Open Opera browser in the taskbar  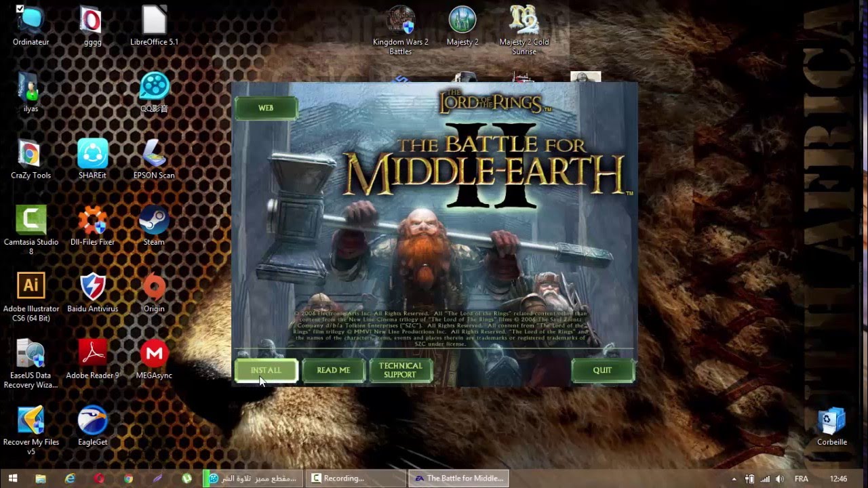click(99, 479)
